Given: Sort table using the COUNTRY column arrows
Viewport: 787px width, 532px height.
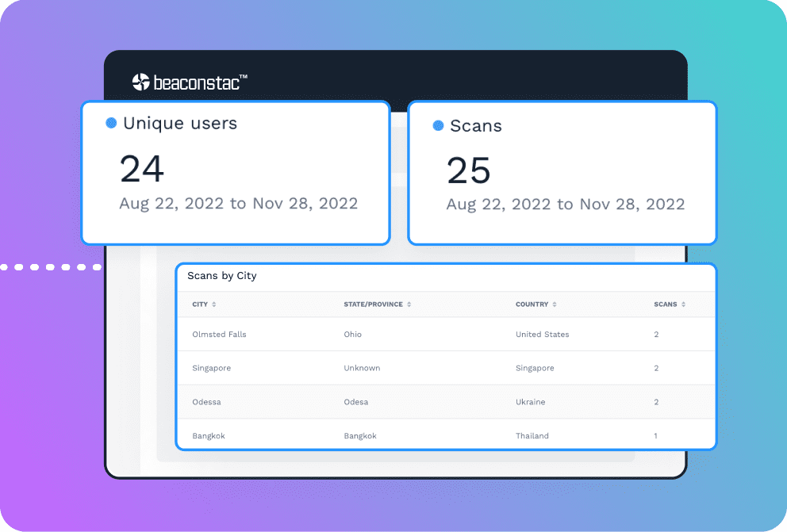Looking at the screenshot, I should point(555,304).
